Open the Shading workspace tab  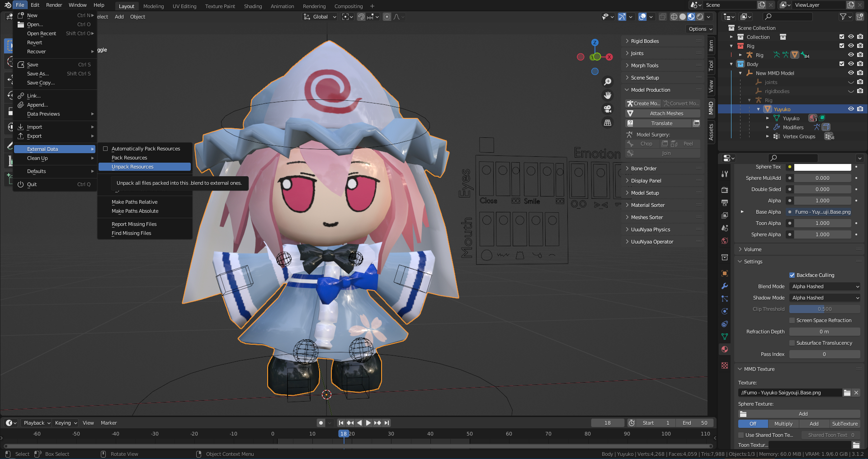click(x=253, y=6)
